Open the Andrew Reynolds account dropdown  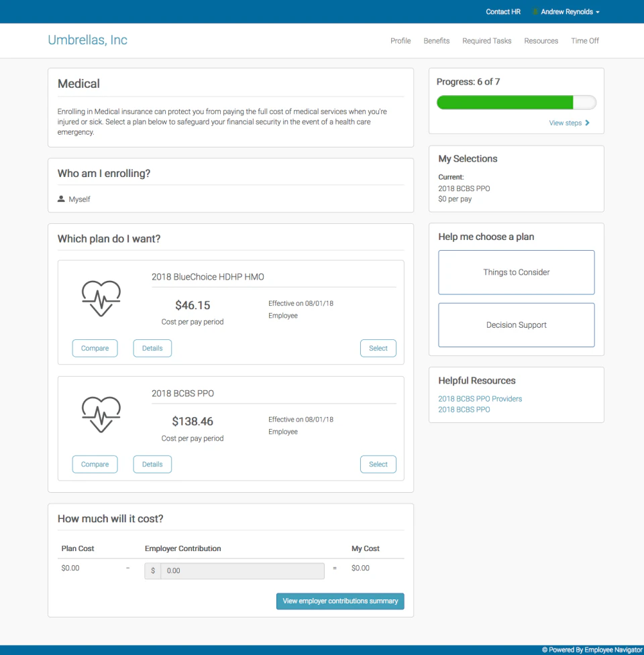point(566,11)
